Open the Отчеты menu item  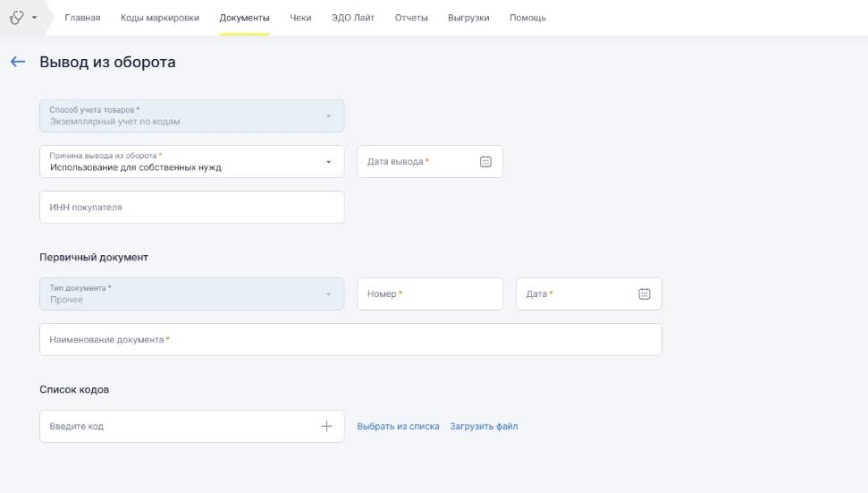(411, 18)
